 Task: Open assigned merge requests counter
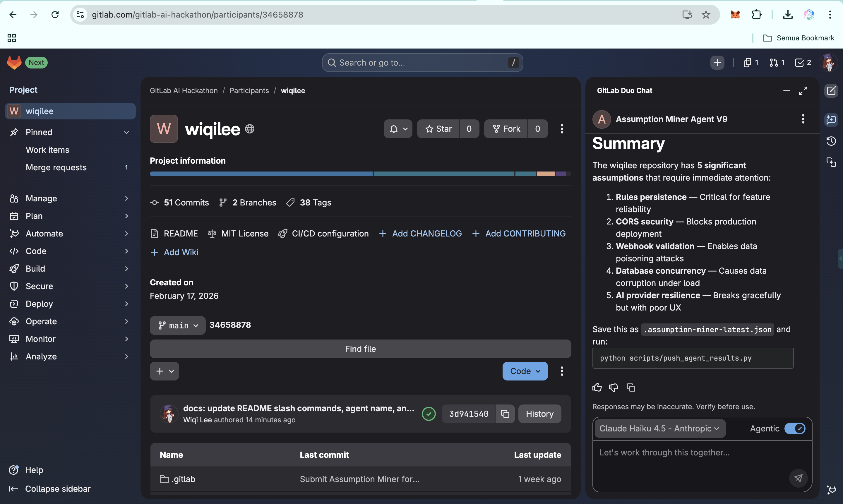click(777, 63)
